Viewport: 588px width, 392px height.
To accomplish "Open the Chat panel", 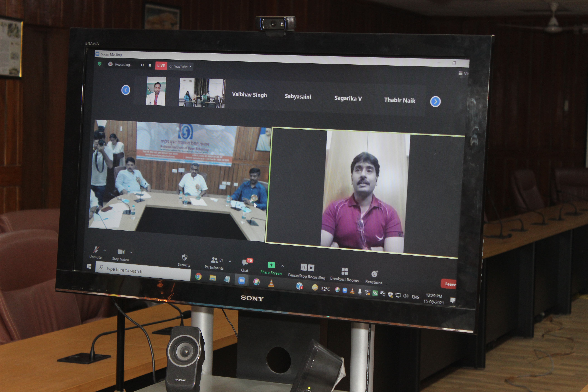I will point(245,262).
